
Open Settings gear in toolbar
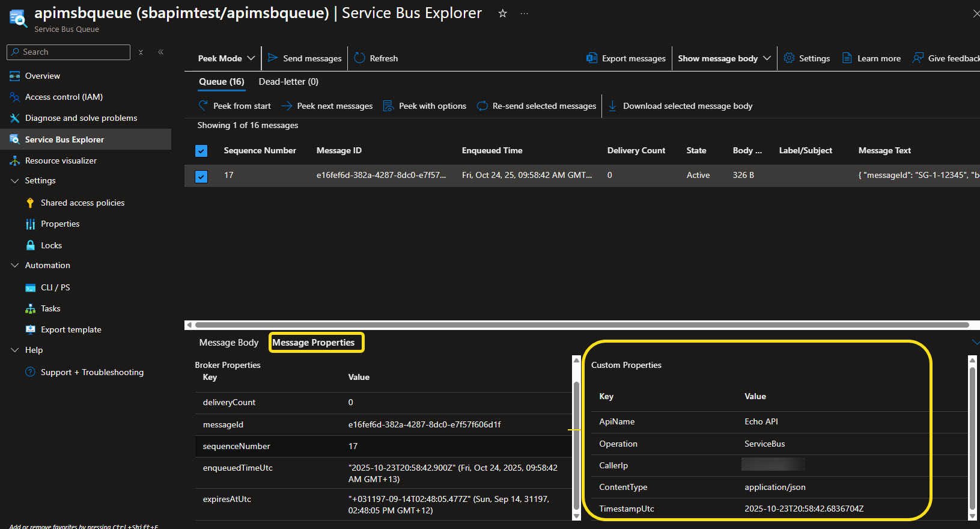(x=789, y=58)
